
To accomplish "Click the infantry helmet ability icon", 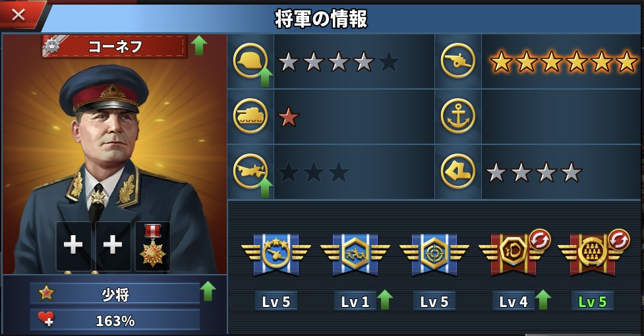I will coord(250,61).
